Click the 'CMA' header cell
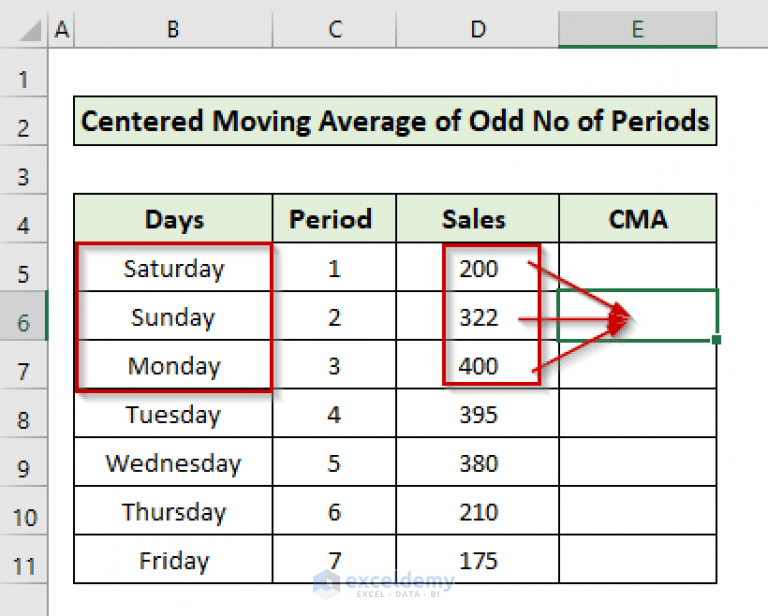768x616 pixels. 637,218
